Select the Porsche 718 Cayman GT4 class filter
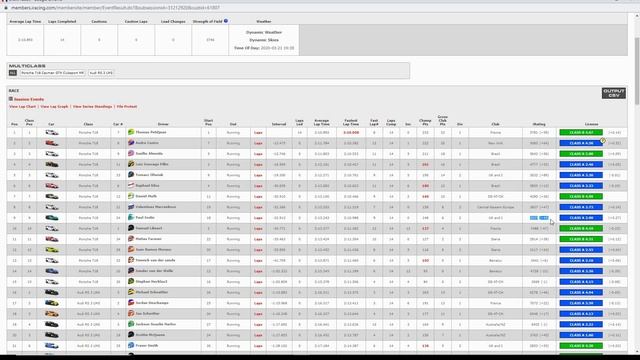The height and width of the screenshot is (360, 640). (53, 73)
